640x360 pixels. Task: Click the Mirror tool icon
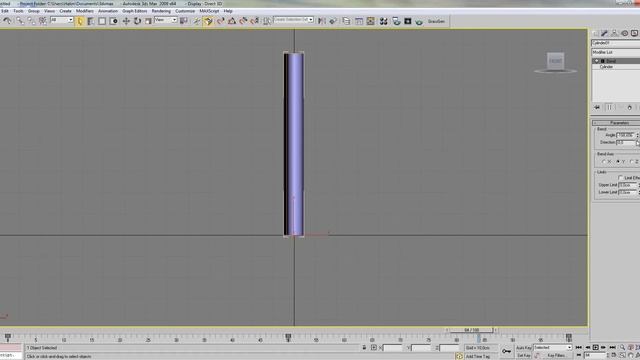[322, 21]
